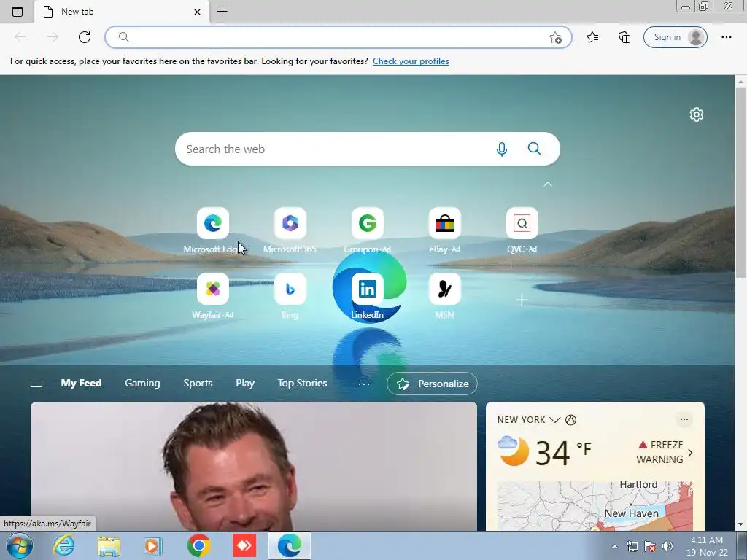Follow the Check your profiles link
Viewport: 747px width, 560px height.
(411, 61)
